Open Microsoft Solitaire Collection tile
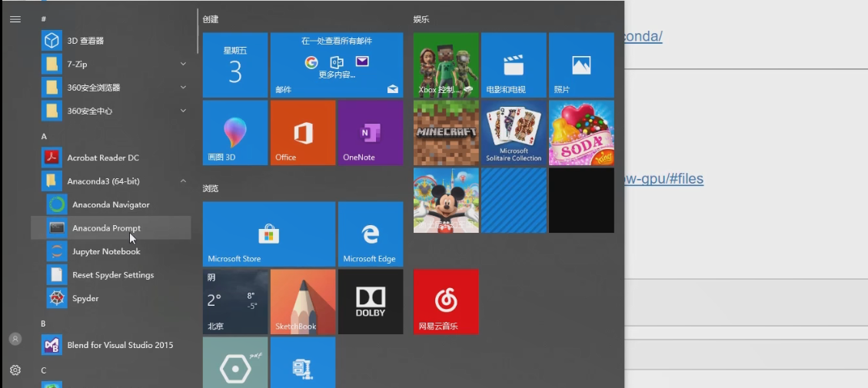 pos(514,133)
